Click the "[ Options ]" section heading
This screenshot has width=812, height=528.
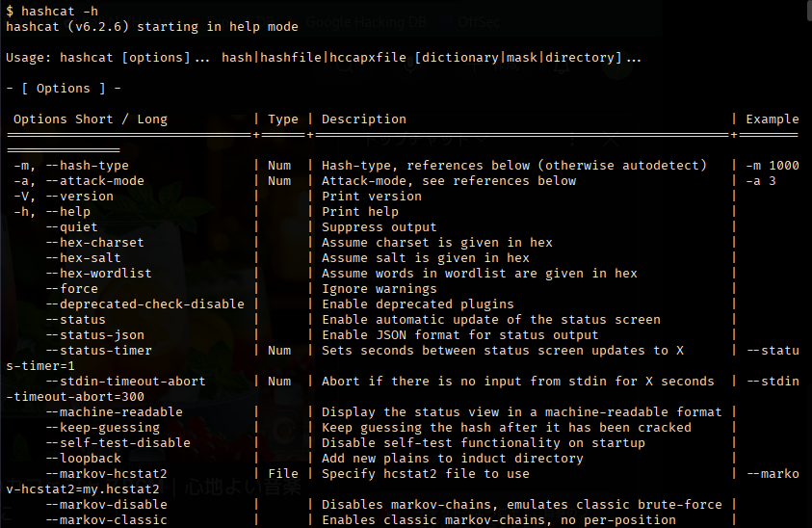tap(64, 89)
